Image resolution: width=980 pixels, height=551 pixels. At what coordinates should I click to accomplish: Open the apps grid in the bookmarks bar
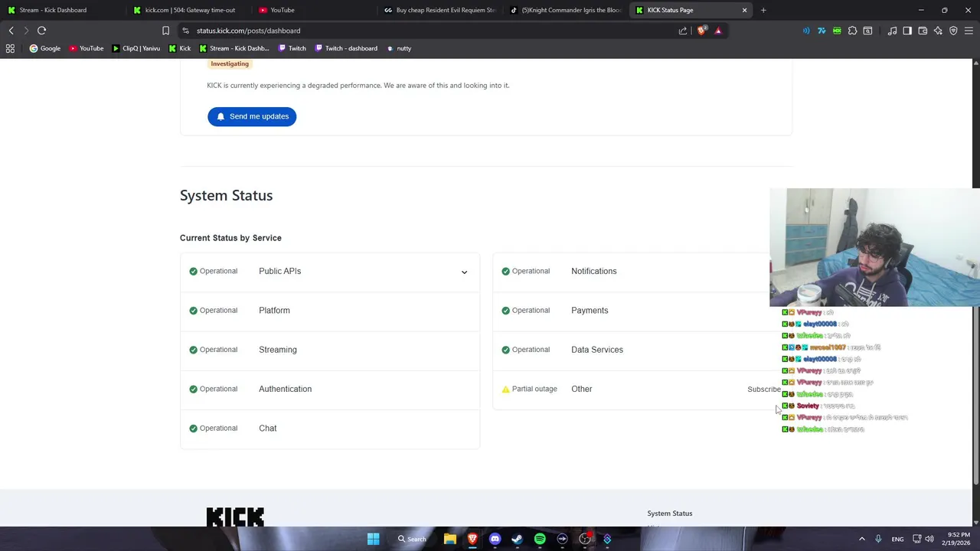tap(10, 48)
